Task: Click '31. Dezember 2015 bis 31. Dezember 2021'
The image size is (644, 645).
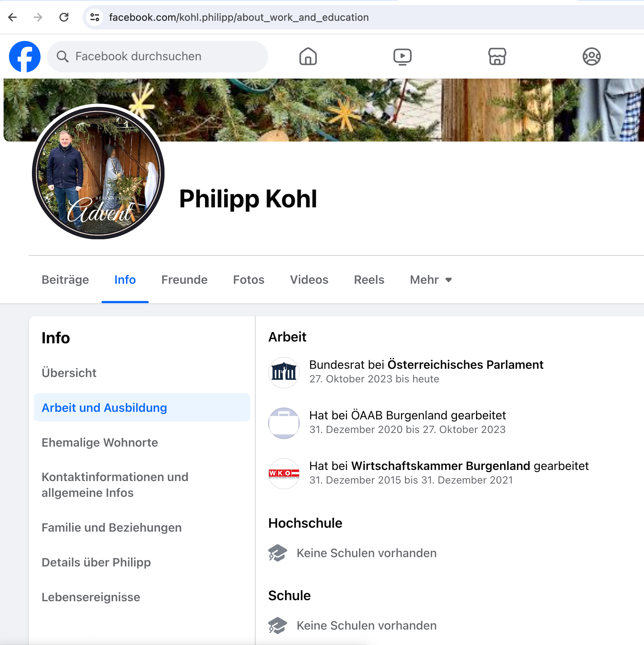Action: point(411,480)
